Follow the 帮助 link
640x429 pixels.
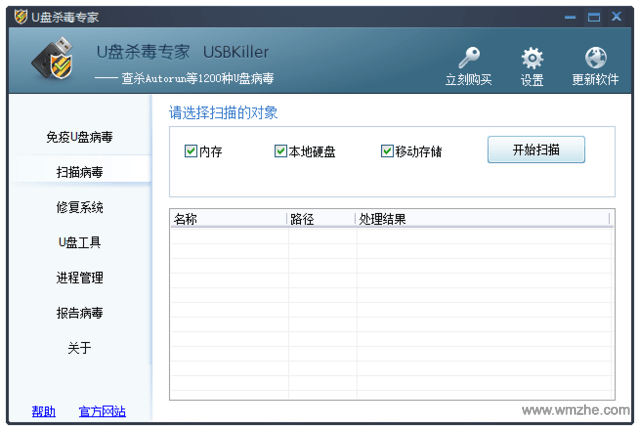tap(44, 411)
